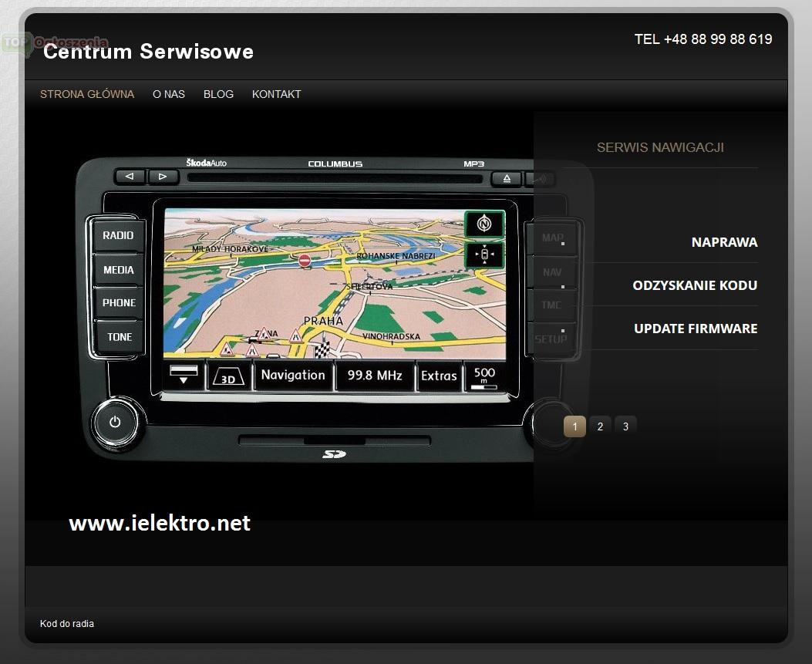Screen dimensions: 812x664
Task: Open the BLOG page
Action: pos(218,94)
